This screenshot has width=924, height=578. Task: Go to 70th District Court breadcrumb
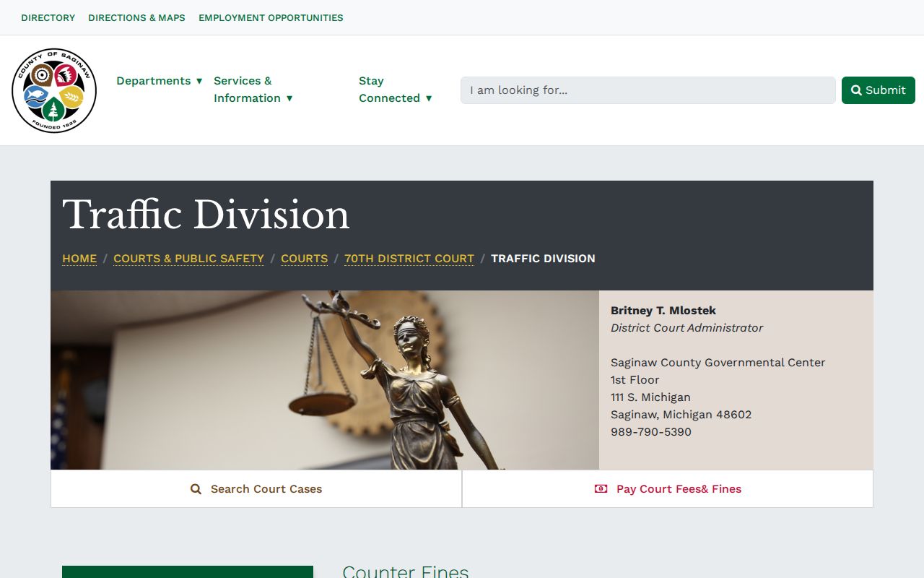[409, 259]
